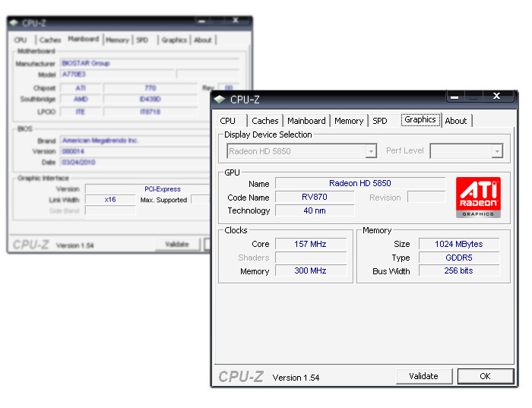Click Validate button in background window

click(177, 244)
